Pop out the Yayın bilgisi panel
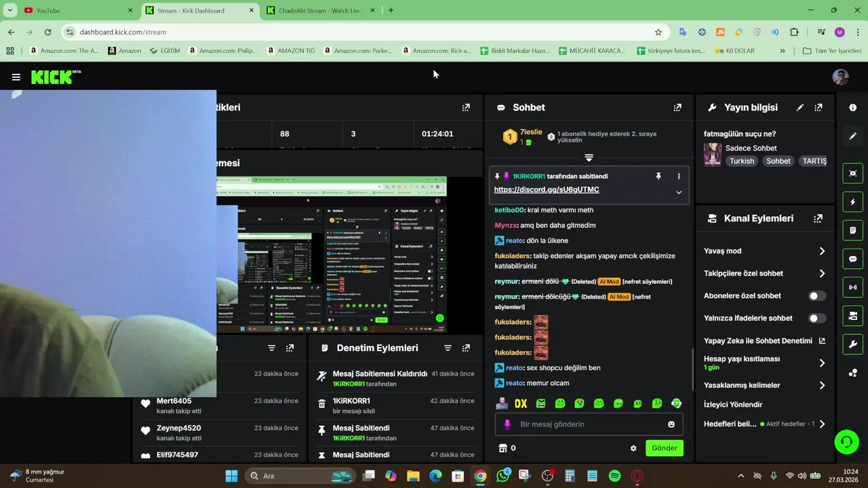The width and height of the screenshot is (868, 488). pos(818,108)
